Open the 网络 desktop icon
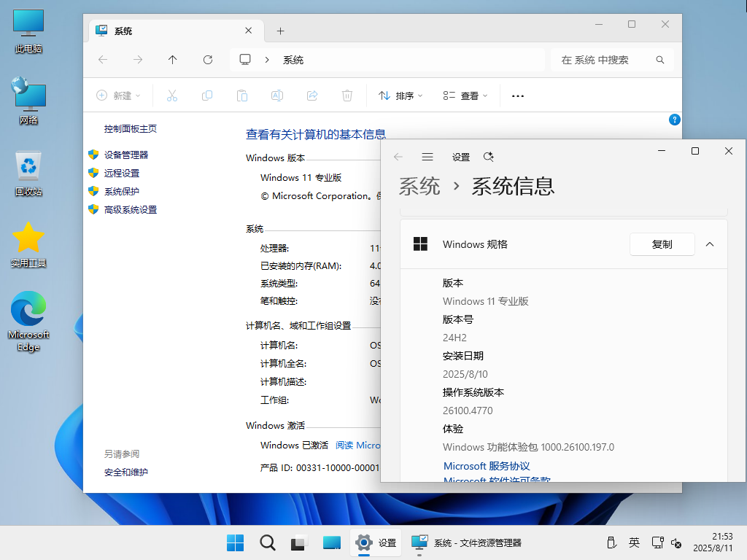The image size is (747, 560). pos(28,101)
